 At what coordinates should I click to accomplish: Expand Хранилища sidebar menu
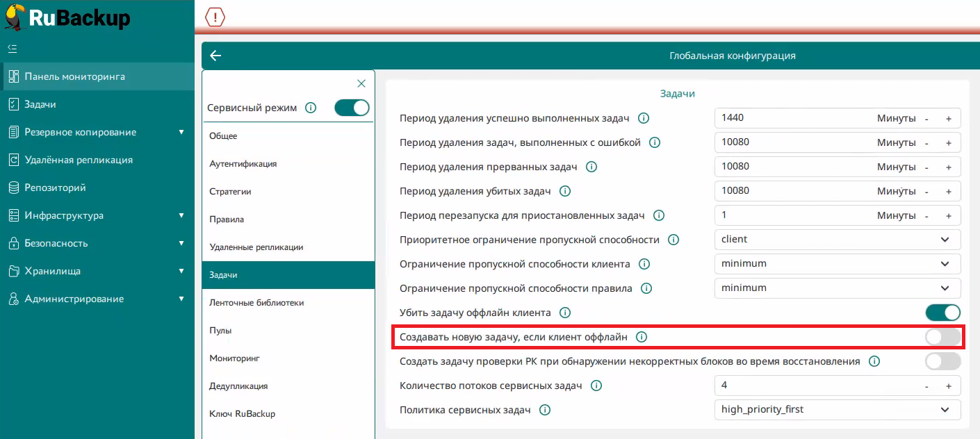coord(181,271)
